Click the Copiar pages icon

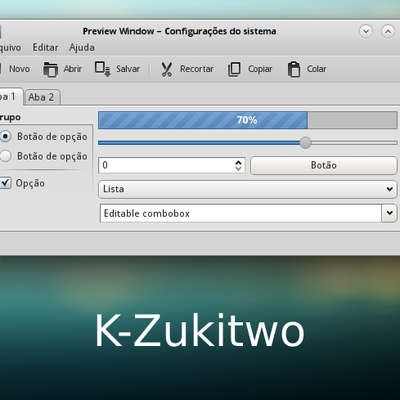coord(234,69)
